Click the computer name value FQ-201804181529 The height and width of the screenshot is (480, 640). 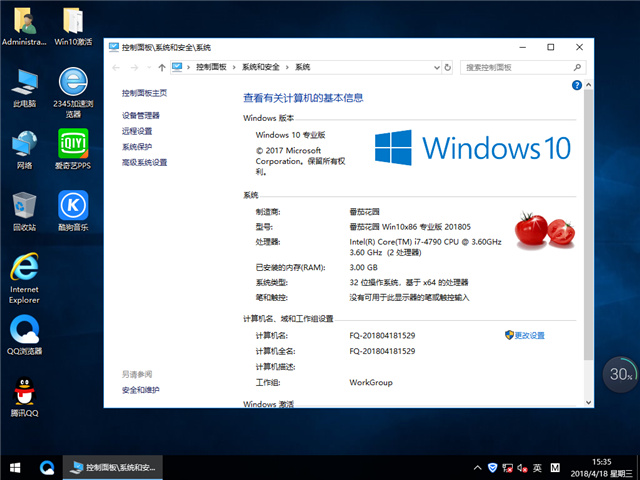(x=382, y=336)
